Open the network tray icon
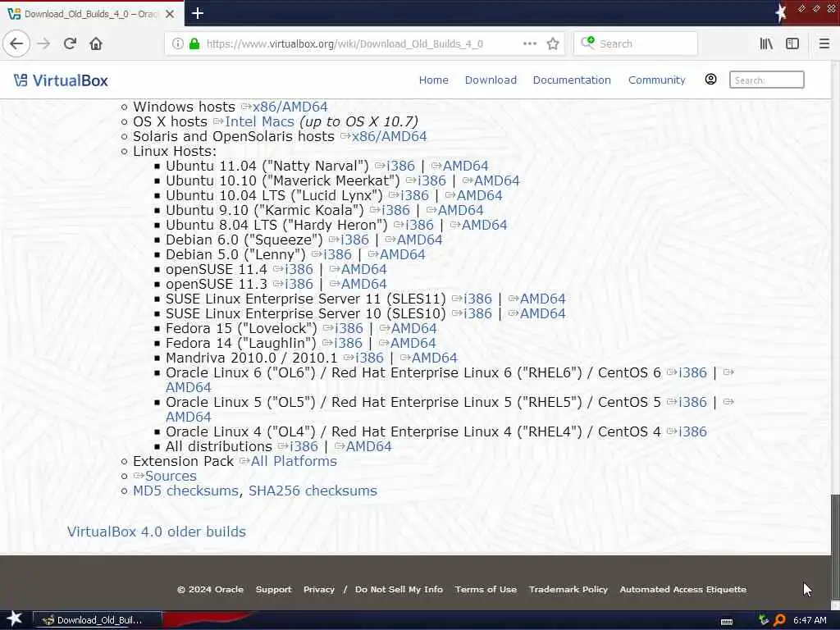The image size is (840, 630). pyautogui.click(x=764, y=620)
